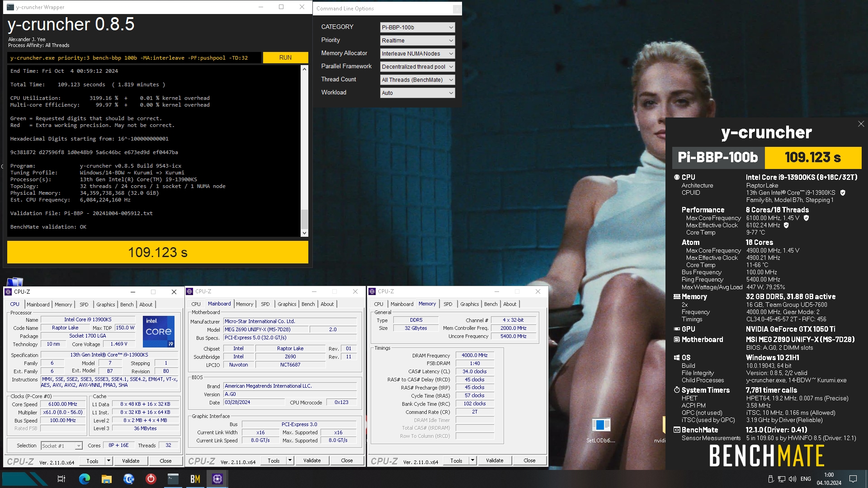Click the CPU-Z title icon in middle window
Screen dimensions: 868x488
(x=190, y=291)
